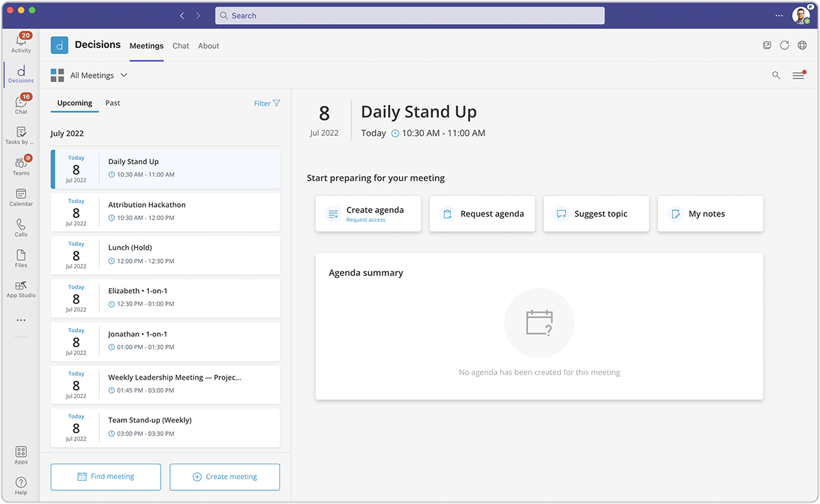Open the About tab of Decisions

click(208, 46)
